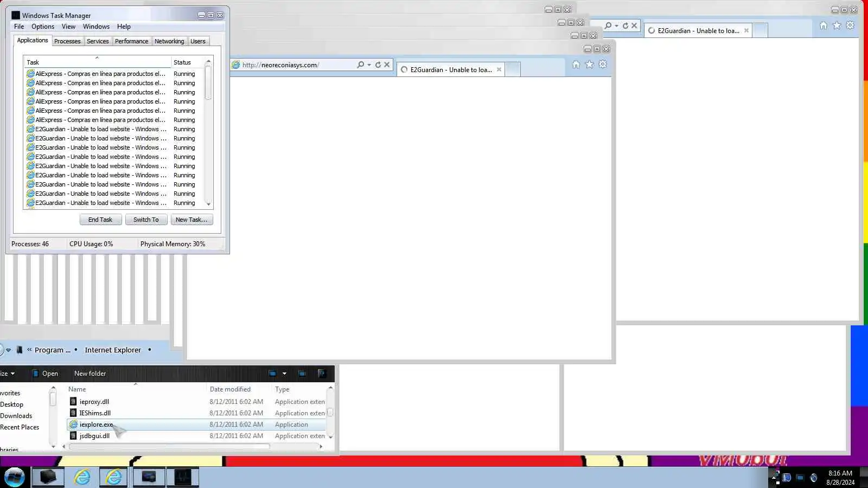
Task: Open the Help menu in Task Manager
Action: point(124,27)
